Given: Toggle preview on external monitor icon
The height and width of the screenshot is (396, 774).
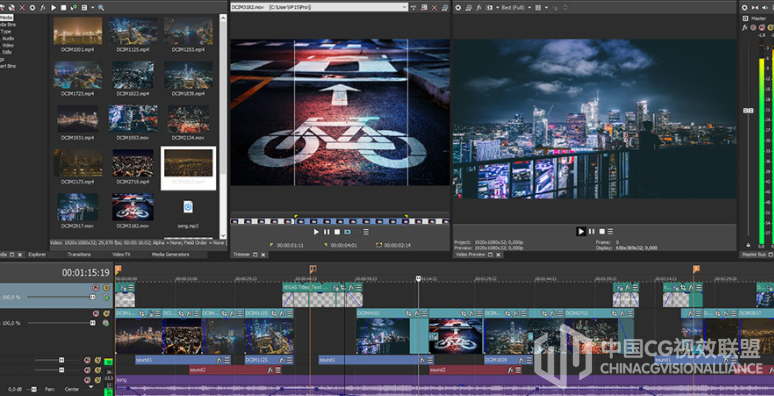Looking at the screenshot, I should coord(468,7).
